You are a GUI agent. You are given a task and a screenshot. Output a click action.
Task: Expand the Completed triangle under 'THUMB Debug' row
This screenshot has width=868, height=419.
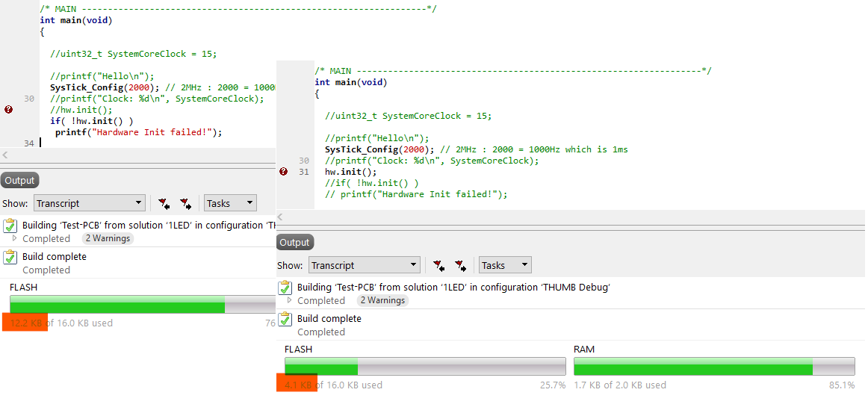pos(290,300)
